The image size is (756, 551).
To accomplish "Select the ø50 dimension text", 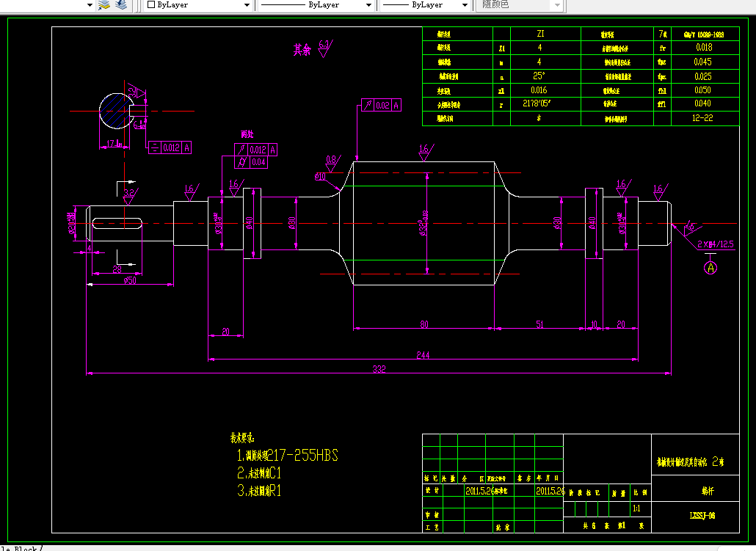I will click(130, 280).
